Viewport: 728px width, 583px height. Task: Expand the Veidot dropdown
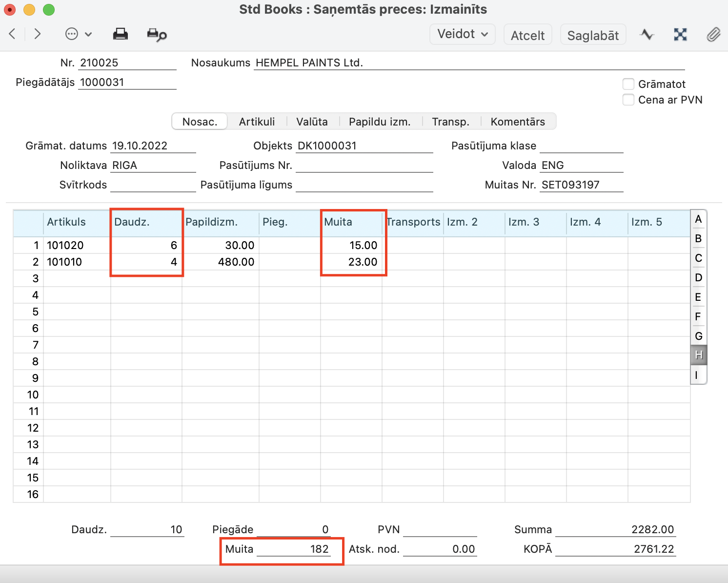tap(462, 34)
